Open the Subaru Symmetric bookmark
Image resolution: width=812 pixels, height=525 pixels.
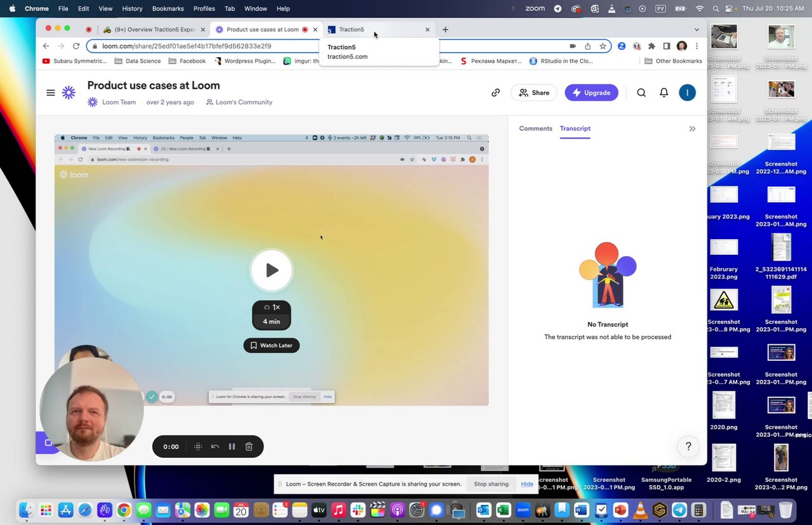(74, 61)
